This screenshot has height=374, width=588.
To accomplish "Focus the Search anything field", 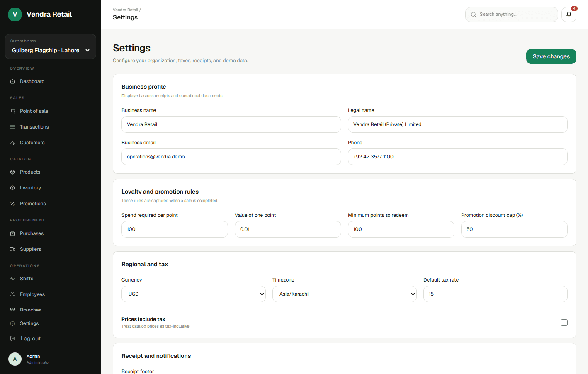I will point(512,15).
